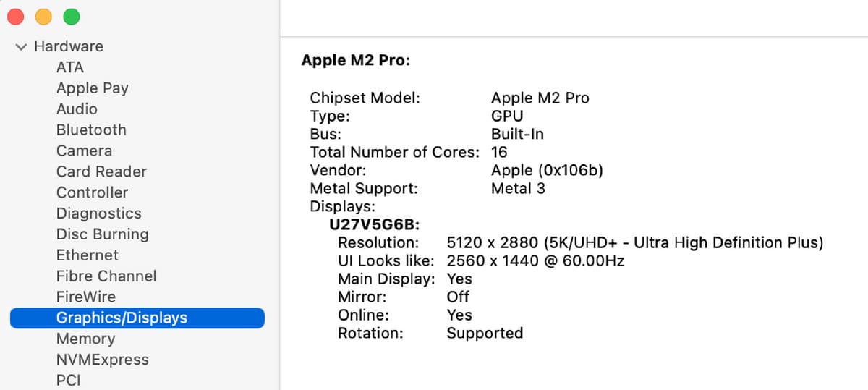868x390 pixels.
Task: Select the Camera entry
Action: [x=84, y=151]
